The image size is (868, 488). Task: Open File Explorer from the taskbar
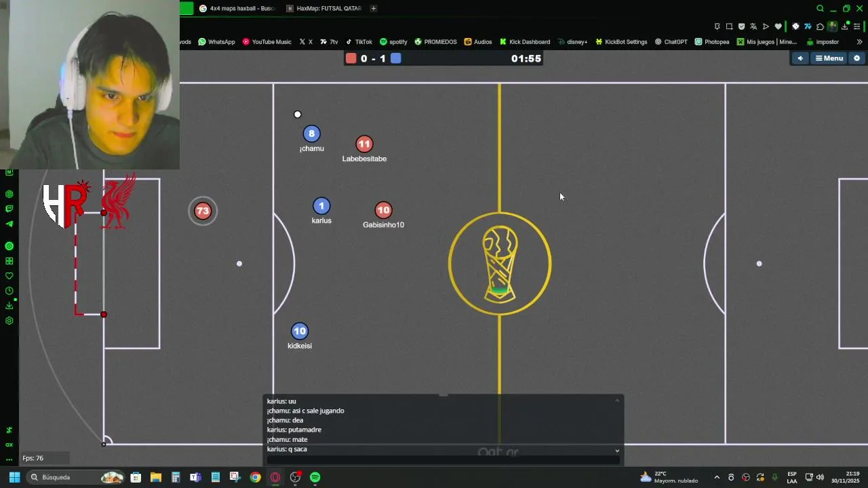[155, 477]
